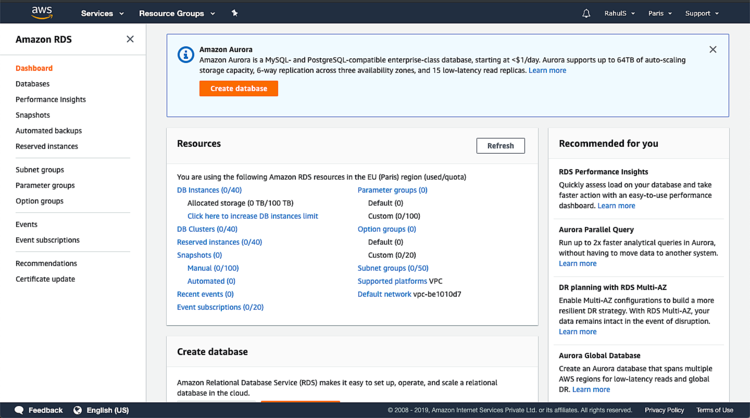The height and width of the screenshot is (418, 750).
Task: Select Dashboard in the sidebar
Action: [34, 68]
